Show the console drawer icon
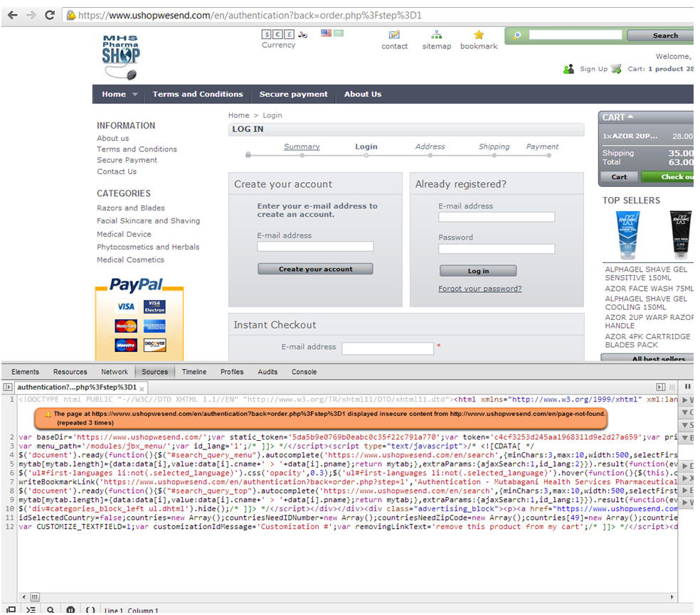The image size is (700, 615). 31,609
